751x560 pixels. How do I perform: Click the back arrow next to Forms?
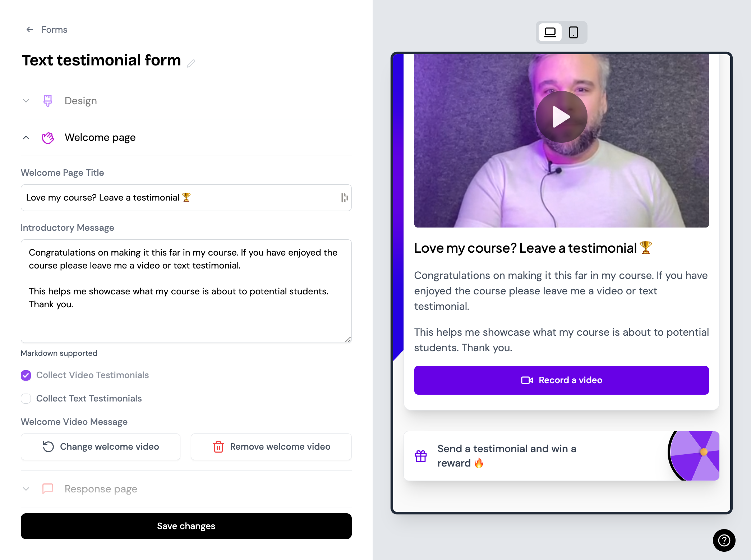(30, 29)
